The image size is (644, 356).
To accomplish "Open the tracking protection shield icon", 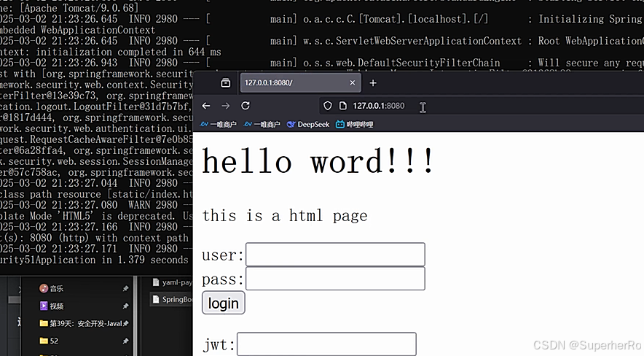I will pos(327,106).
